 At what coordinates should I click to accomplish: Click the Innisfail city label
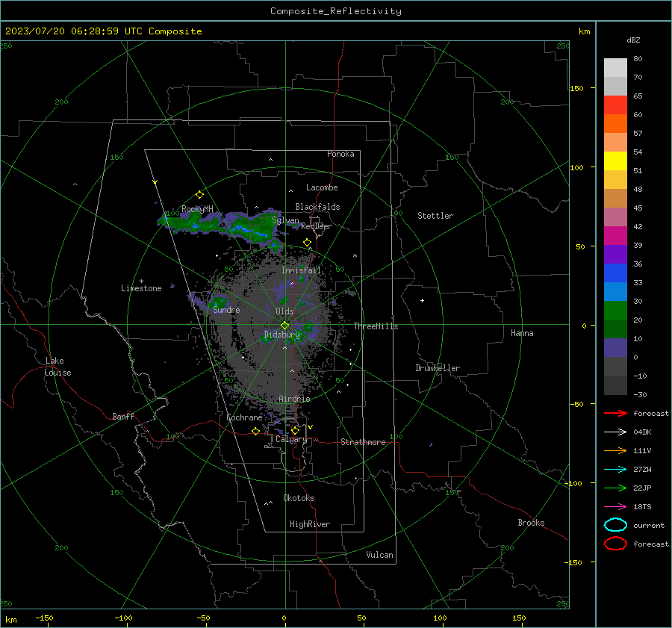pos(301,270)
